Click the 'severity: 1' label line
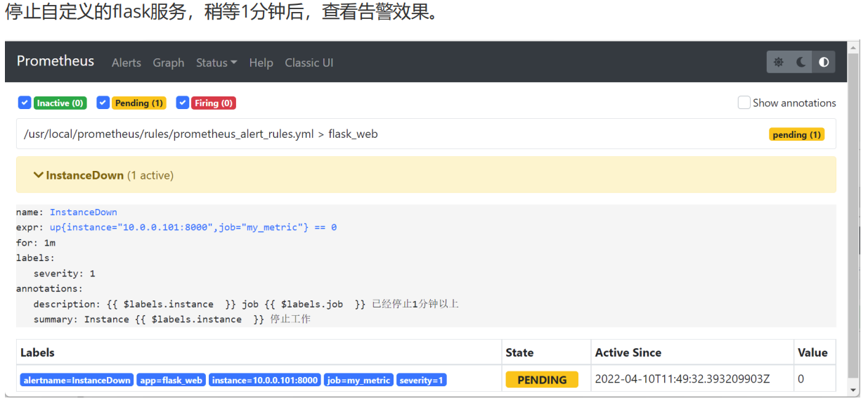 pyautogui.click(x=64, y=273)
